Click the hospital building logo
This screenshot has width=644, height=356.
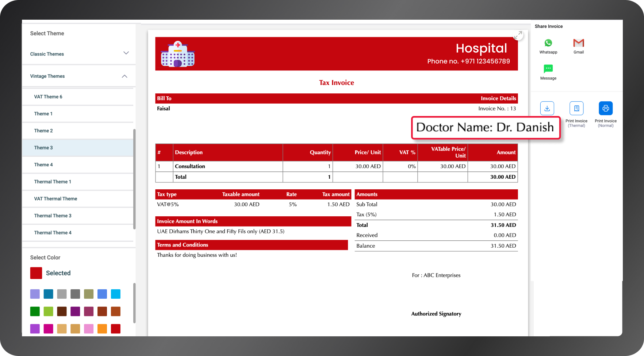click(178, 54)
